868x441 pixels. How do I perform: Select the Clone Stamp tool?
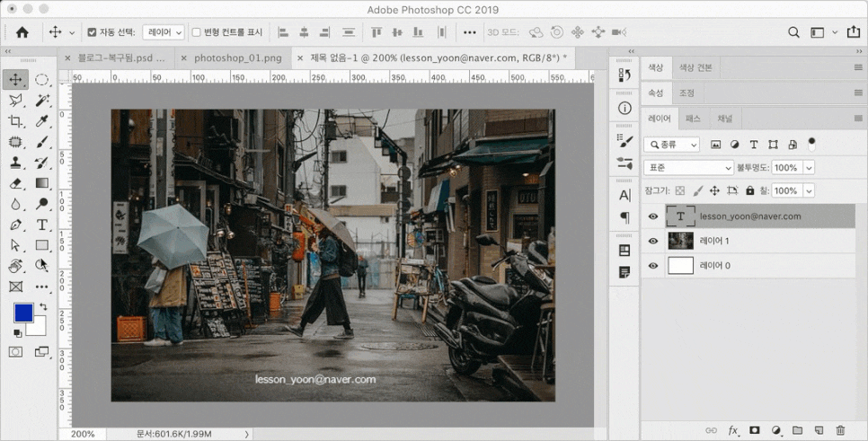(x=15, y=163)
